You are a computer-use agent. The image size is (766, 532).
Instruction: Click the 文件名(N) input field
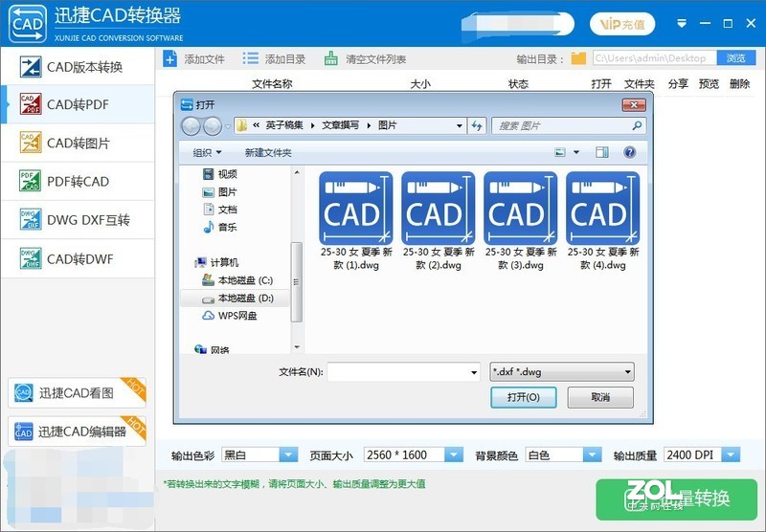403,372
